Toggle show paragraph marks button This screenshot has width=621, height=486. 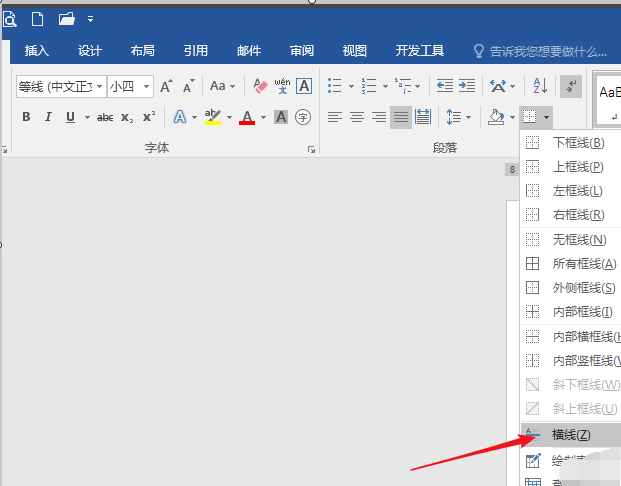click(x=571, y=86)
